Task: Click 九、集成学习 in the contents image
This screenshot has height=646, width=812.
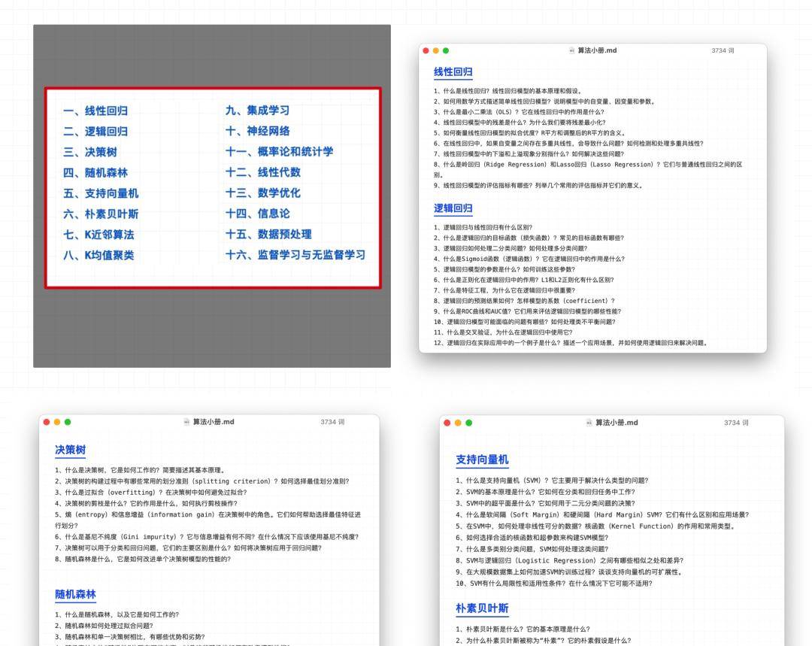Action: tap(257, 111)
